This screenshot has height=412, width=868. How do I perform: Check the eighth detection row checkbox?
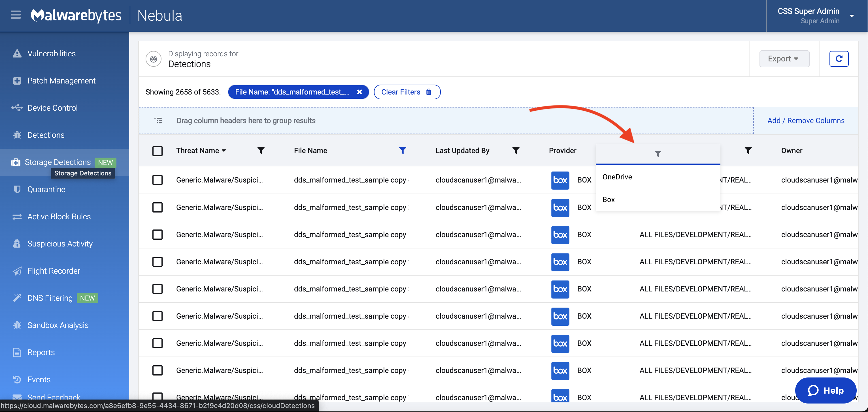click(x=157, y=370)
